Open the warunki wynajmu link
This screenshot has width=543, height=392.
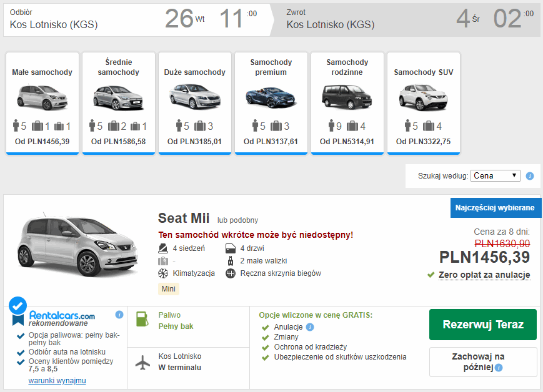[x=57, y=381]
